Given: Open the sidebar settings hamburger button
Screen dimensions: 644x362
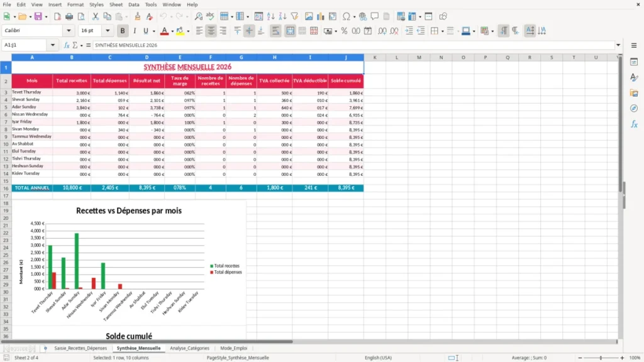Looking at the screenshot, I should click(x=634, y=45).
